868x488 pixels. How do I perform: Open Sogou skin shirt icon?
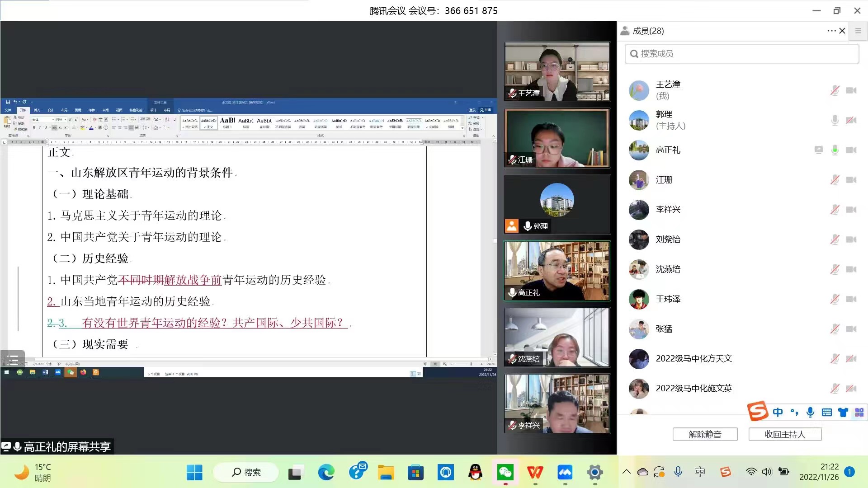click(x=843, y=412)
